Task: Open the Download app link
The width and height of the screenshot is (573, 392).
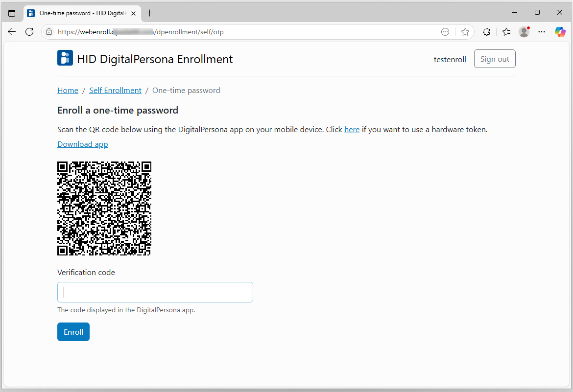Action: point(83,144)
